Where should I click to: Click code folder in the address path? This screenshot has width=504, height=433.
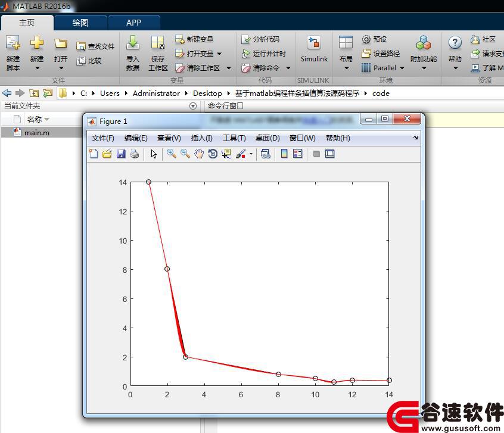[381, 94]
